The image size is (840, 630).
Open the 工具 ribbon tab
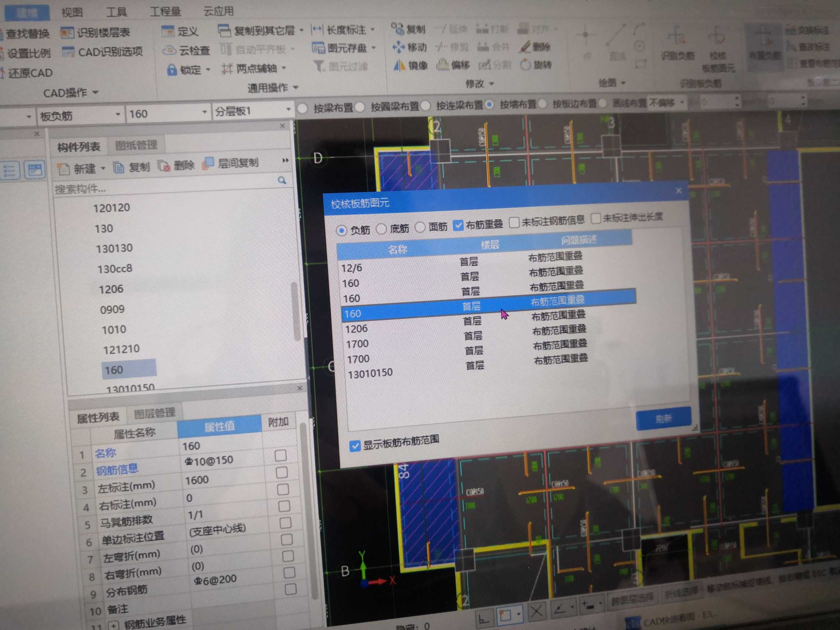click(x=116, y=11)
